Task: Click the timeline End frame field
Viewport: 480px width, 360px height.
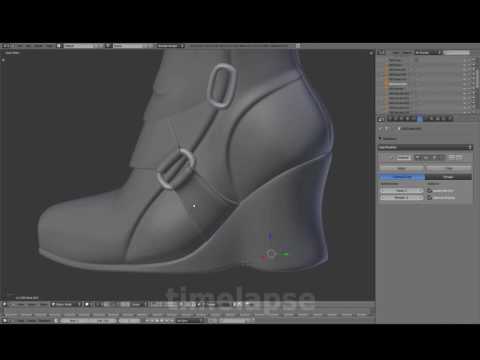Action: pos(103,320)
